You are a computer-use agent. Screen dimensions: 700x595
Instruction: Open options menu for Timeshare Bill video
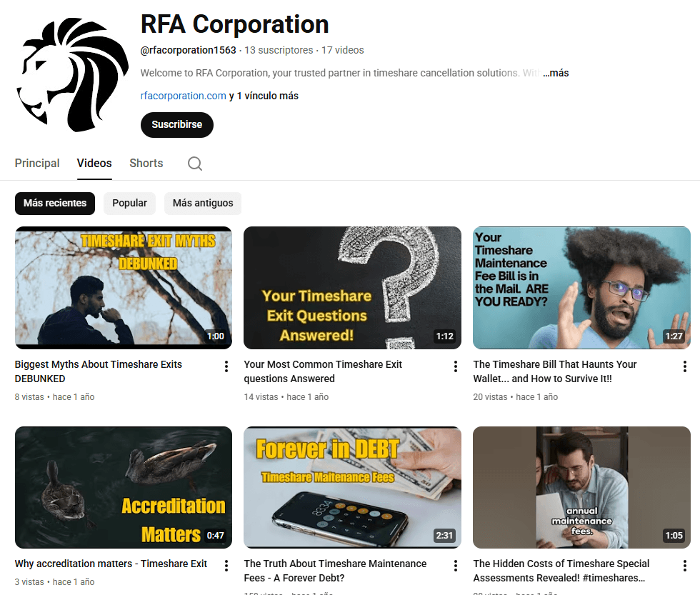(685, 366)
